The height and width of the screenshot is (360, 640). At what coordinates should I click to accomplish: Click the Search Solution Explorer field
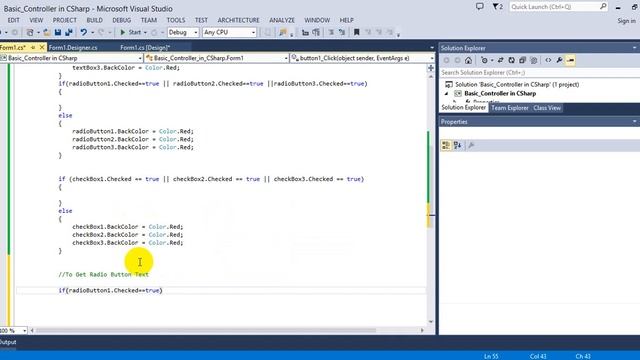click(x=539, y=73)
